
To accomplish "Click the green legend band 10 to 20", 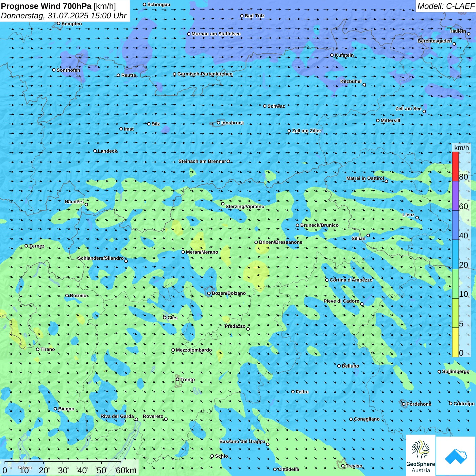I will (x=455, y=284).
